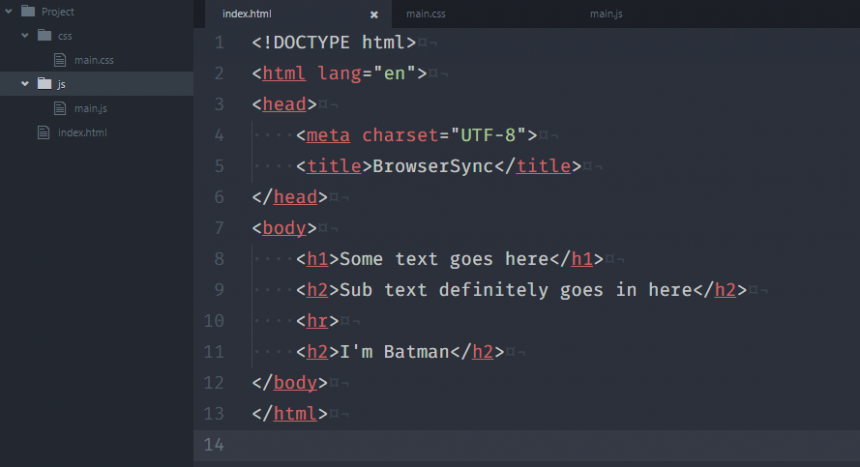The height and width of the screenshot is (467, 860).
Task: Close the index.html tab
Action: pos(374,15)
